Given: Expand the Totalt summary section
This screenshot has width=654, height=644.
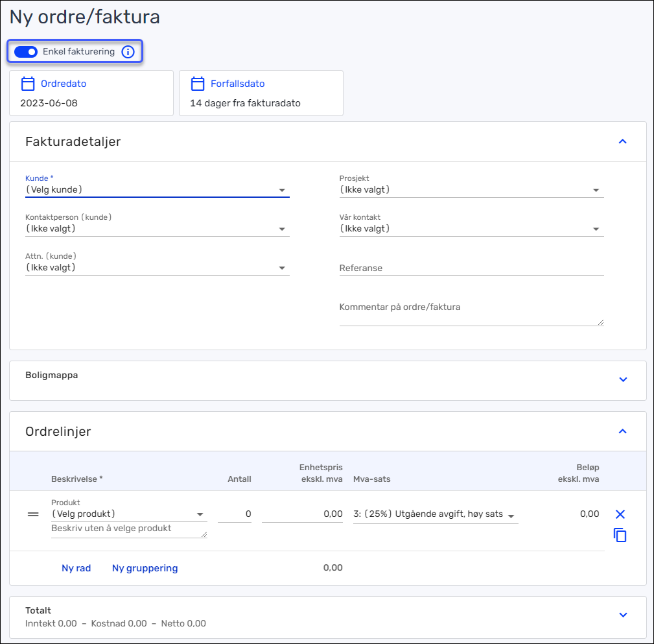Looking at the screenshot, I should coord(623,615).
